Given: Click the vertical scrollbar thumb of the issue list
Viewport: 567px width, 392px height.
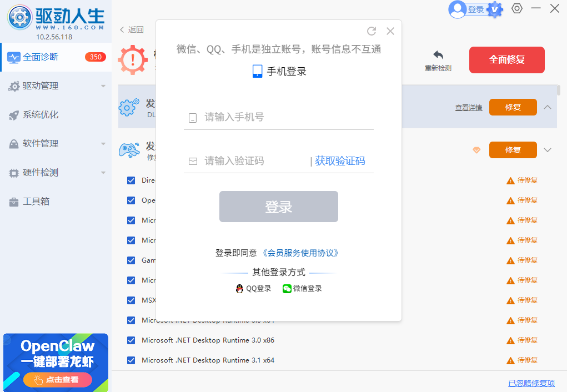Looking at the screenshot, I should (x=559, y=90).
